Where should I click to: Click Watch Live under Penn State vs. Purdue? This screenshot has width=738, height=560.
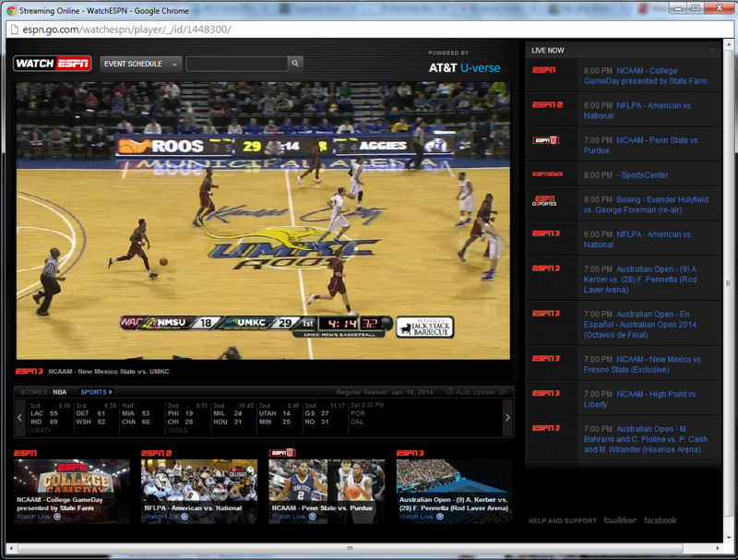[x=289, y=517]
